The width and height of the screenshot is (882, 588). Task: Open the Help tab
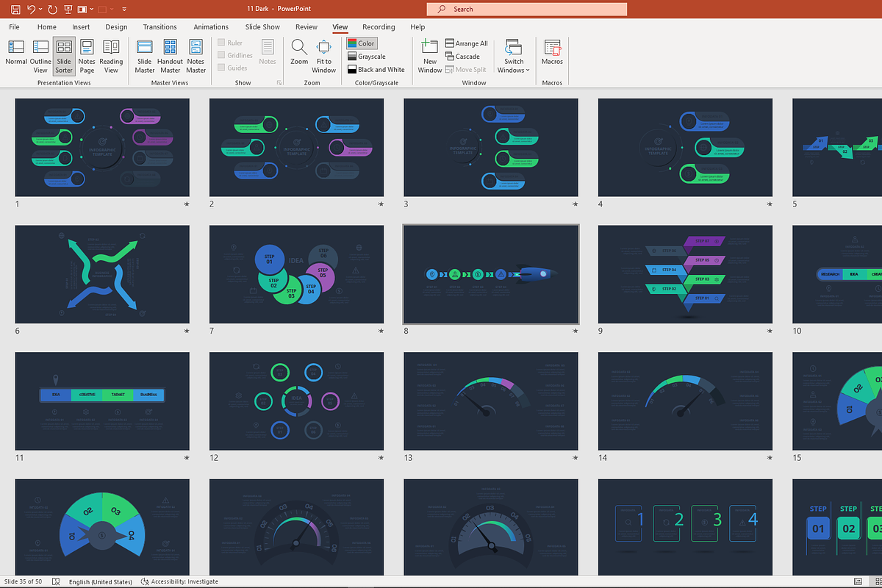click(x=417, y=27)
